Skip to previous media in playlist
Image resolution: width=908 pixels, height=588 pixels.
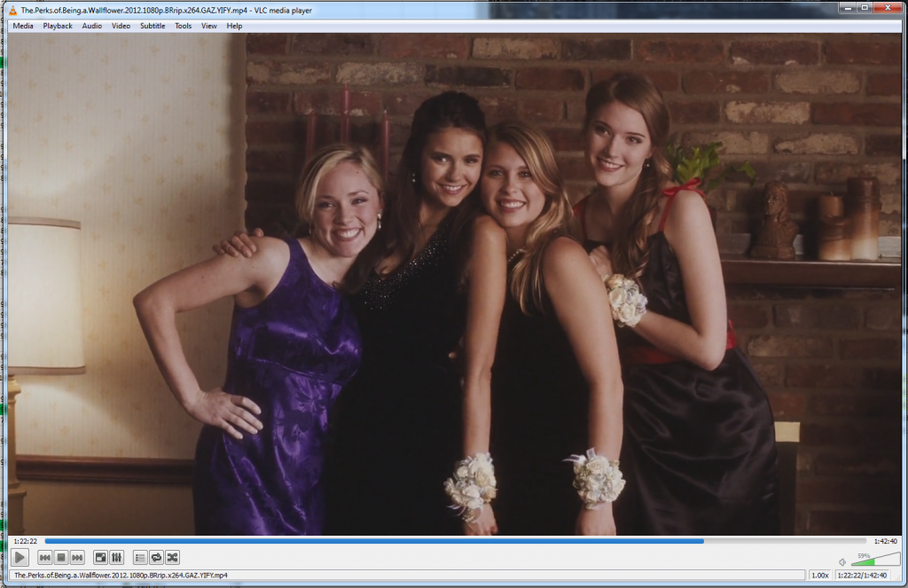pyautogui.click(x=44, y=557)
